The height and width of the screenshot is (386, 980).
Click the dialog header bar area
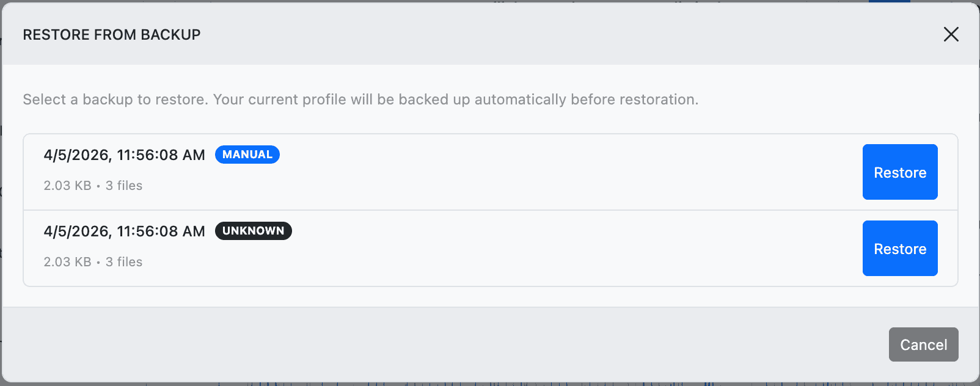(489, 35)
